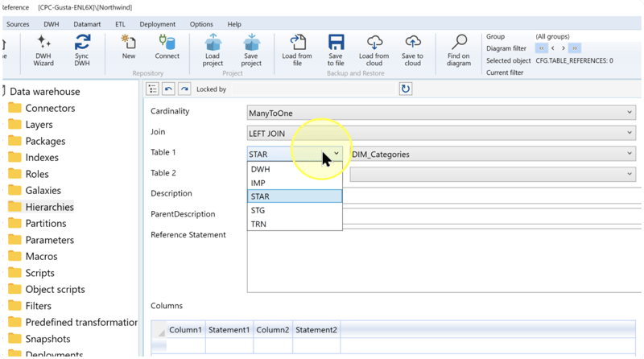
Task: Open the Parameters folder
Action: point(50,240)
